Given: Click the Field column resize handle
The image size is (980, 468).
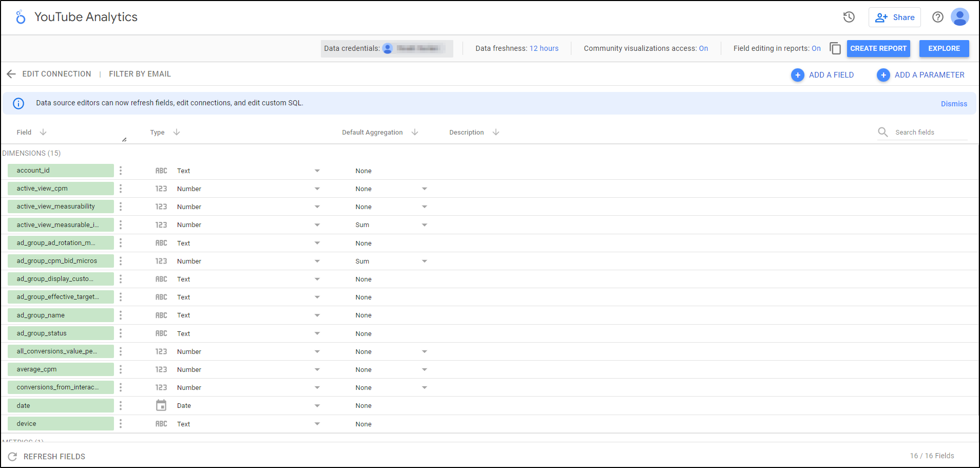Looking at the screenshot, I should pos(124,140).
